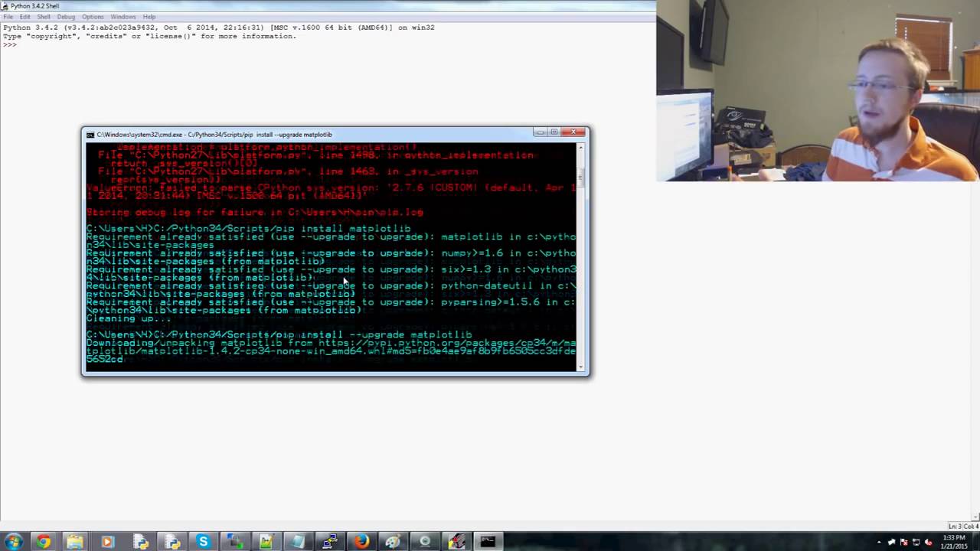Screen dimensions: 980x551
Task: Open the red and black taskbar icon
Action: pos(457,542)
